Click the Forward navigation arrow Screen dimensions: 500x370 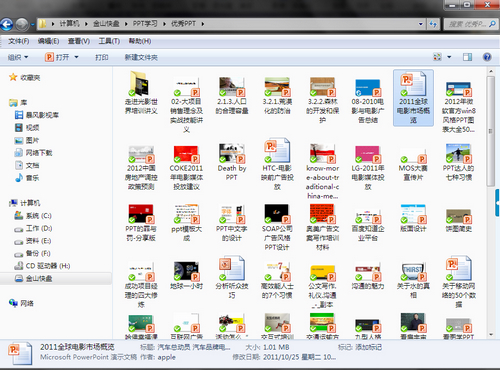[22, 24]
